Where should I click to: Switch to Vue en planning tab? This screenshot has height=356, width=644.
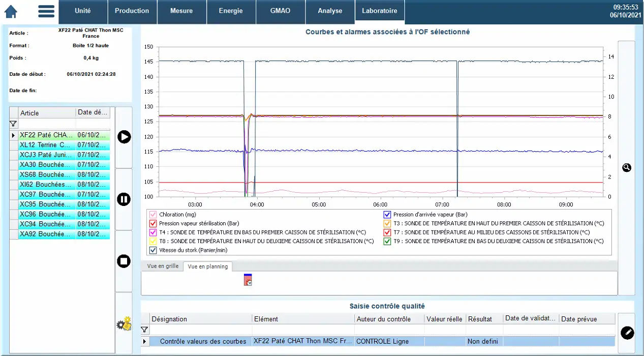pos(207,266)
